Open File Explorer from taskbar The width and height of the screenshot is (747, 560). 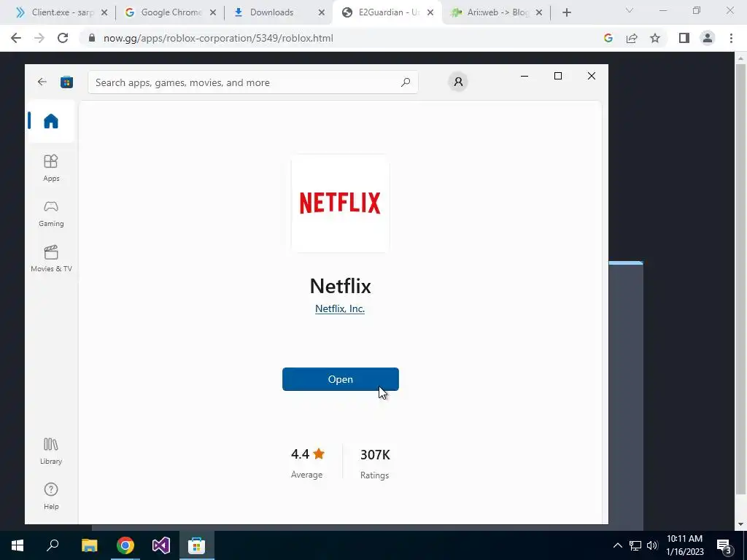coord(89,545)
